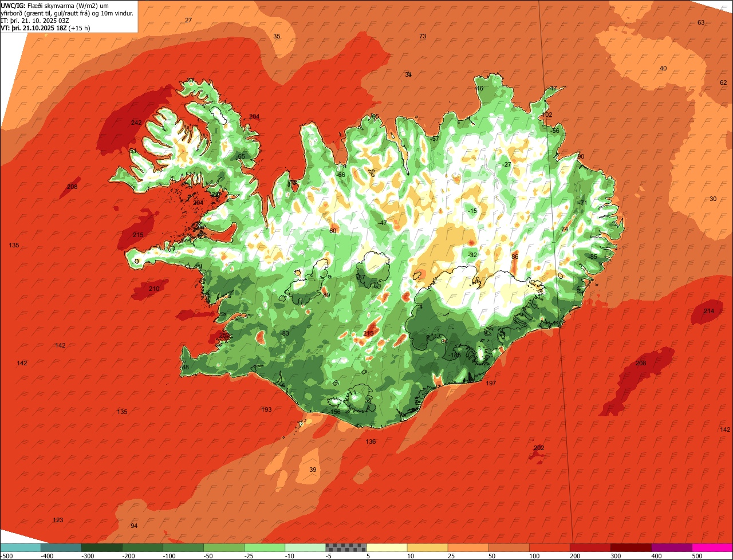Screen dimensions: 733x560
Task: Click the -10 to -5 pale green swatch
Action: (x=305, y=547)
